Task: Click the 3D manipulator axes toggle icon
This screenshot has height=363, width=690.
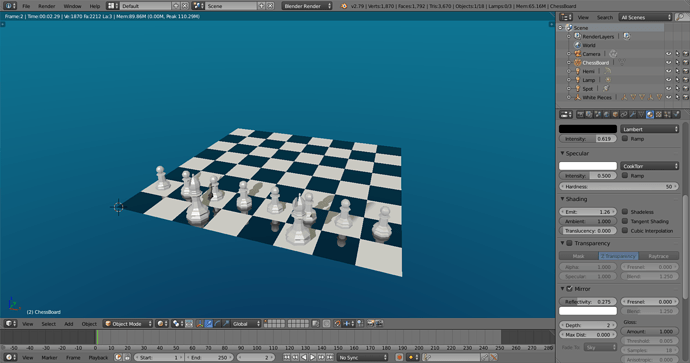Action: [x=199, y=323]
